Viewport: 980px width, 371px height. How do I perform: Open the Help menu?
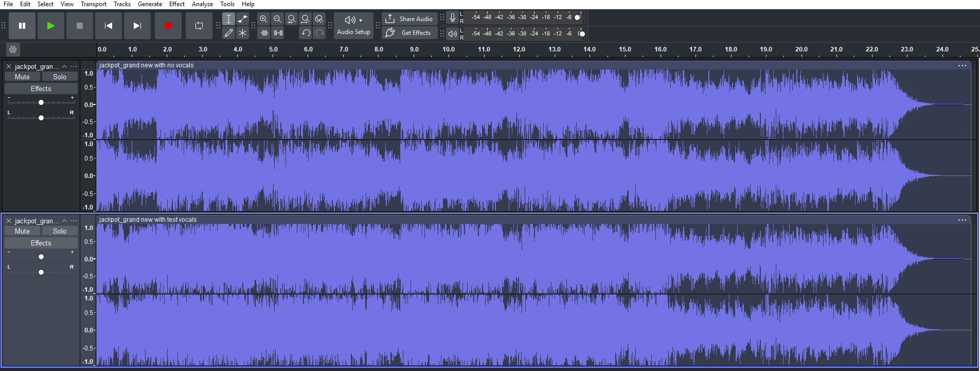[x=248, y=4]
